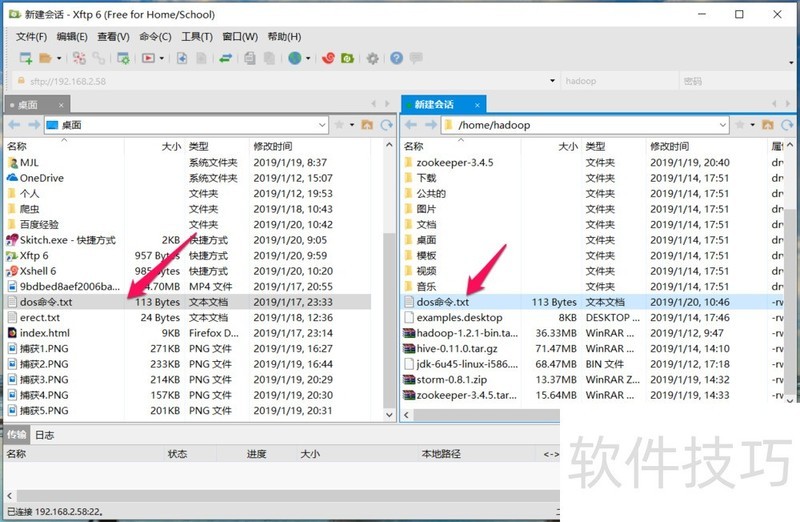
Task: Expand the host address bar dropdown
Action: click(x=552, y=81)
